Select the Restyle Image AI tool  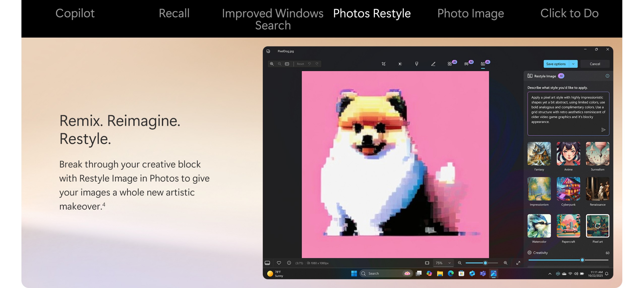pyautogui.click(x=483, y=64)
